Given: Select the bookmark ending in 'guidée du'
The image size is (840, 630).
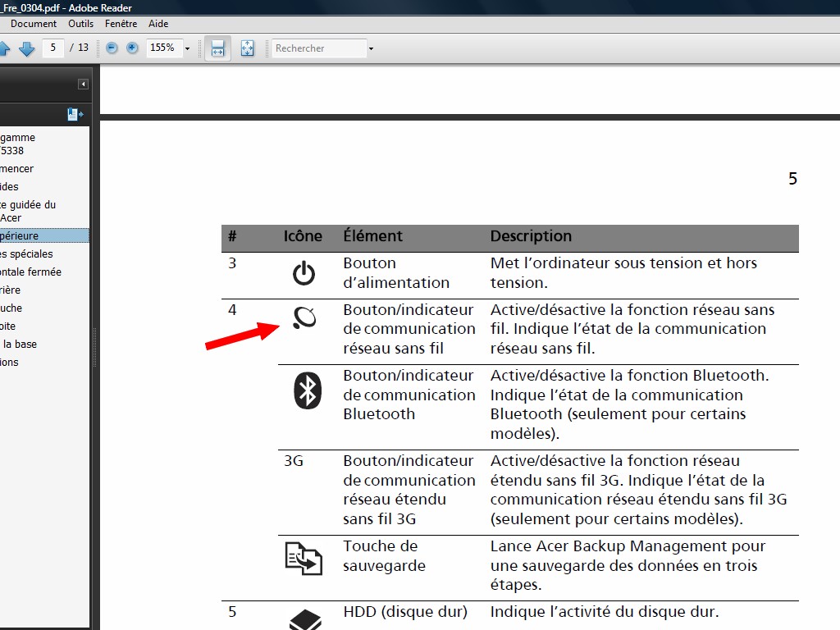Looking at the screenshot, I should tap(28, 205).
